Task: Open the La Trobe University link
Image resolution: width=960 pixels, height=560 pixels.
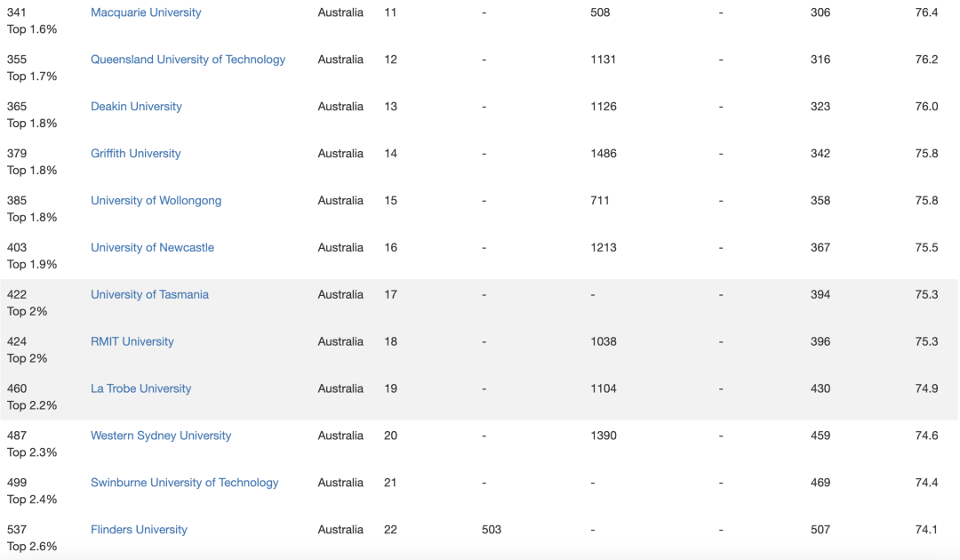Action: (140, 388)
